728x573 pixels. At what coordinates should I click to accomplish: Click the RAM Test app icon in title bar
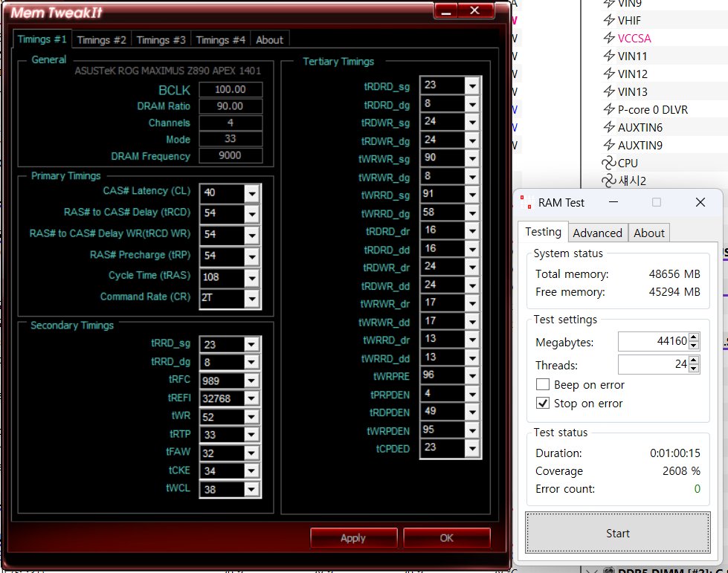point(526,202)
